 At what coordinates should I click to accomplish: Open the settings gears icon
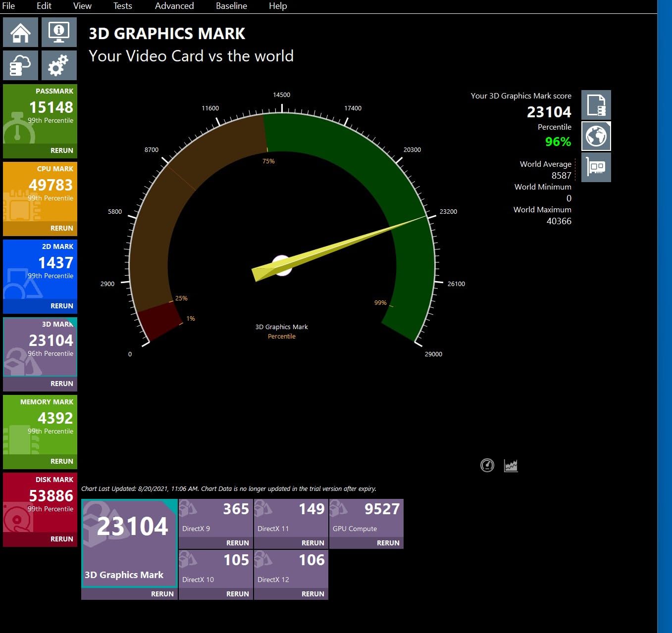(59, 65)
